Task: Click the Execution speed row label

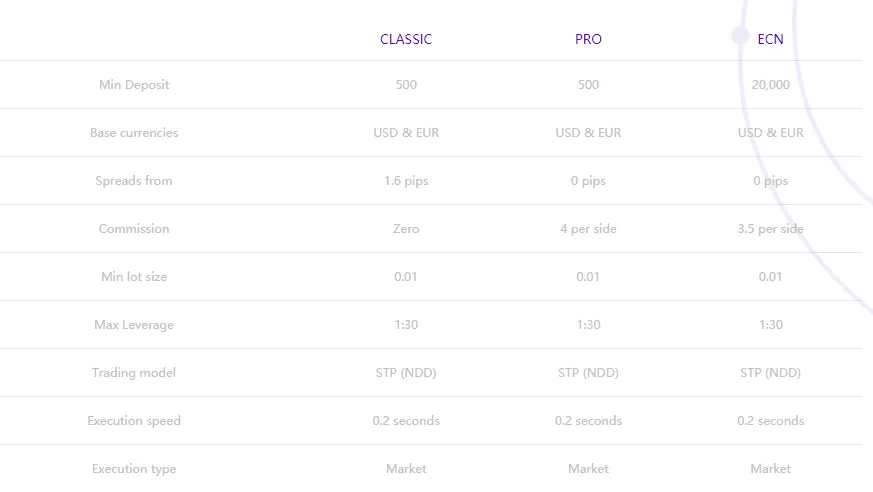Action: (134, 421)
